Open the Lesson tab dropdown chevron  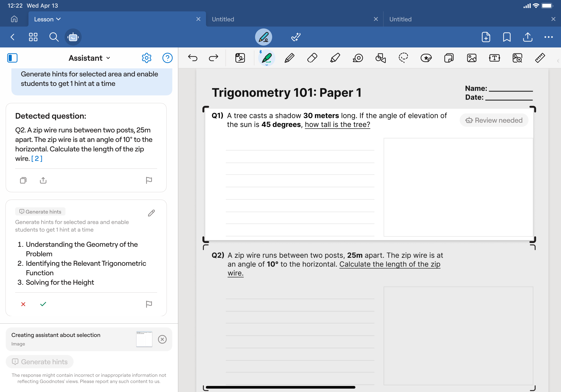pyautogui.click(x=58, y=19)
